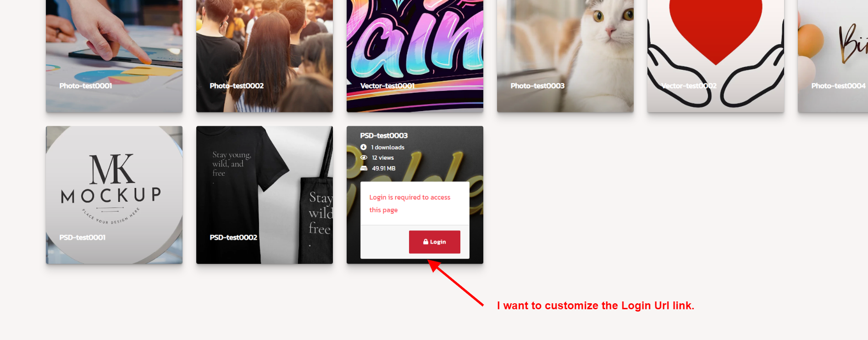Click the "Login is required" message
The width and height of the screenshot is (868, 340).
[410, 203]
